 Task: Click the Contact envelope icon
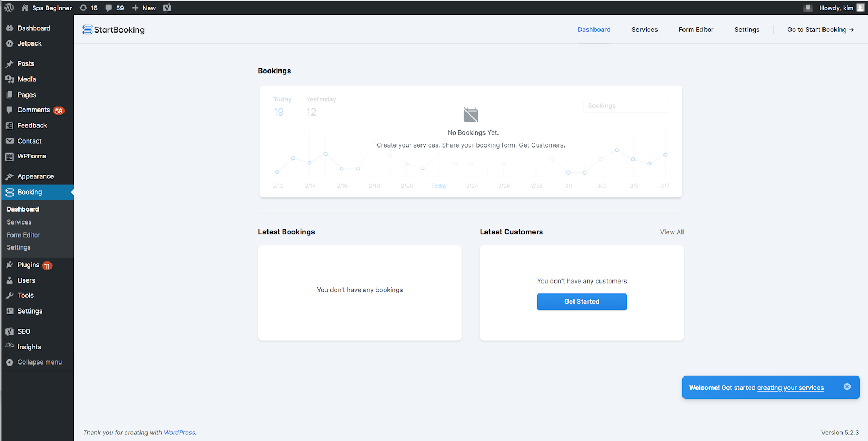point(10,141)
